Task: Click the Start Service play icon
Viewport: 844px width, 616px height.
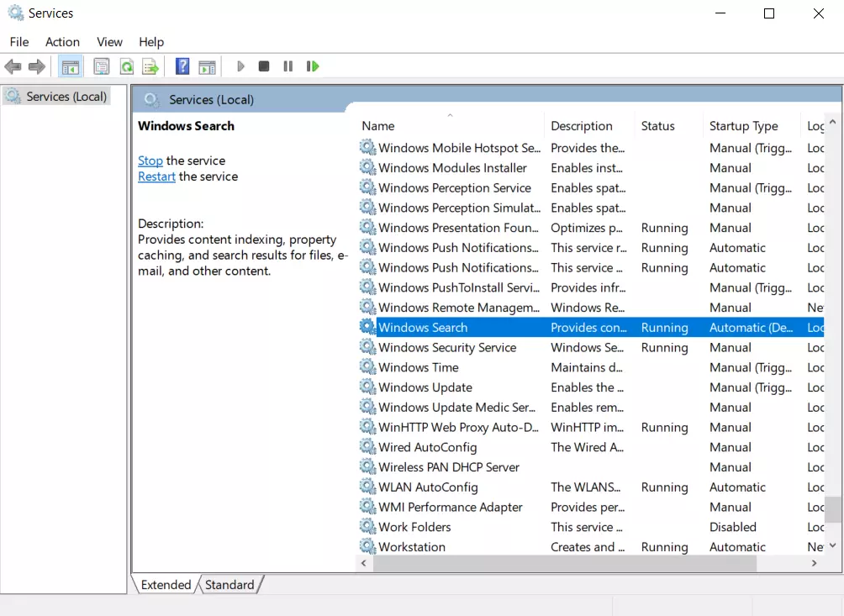Action: (x=240, y=66)
